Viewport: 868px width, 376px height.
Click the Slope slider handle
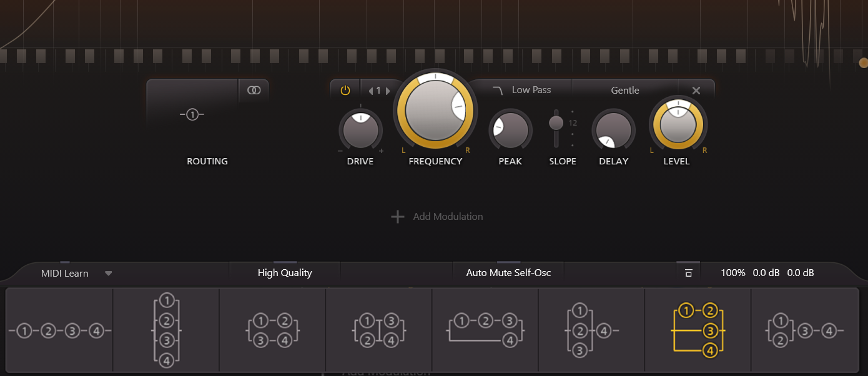(556, 122)
